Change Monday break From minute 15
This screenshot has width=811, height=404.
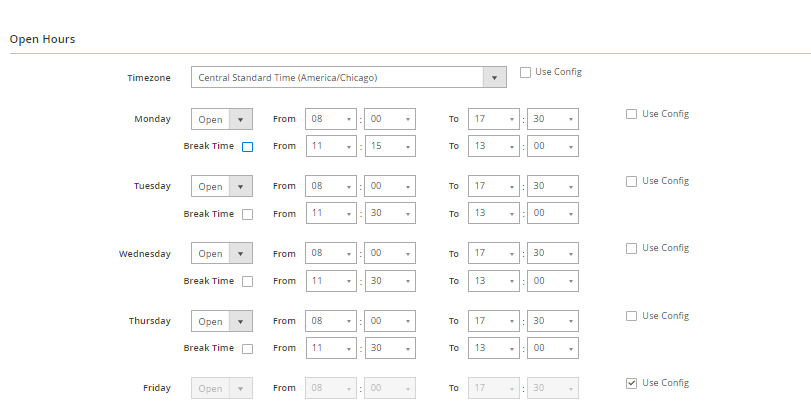point(390,146)
